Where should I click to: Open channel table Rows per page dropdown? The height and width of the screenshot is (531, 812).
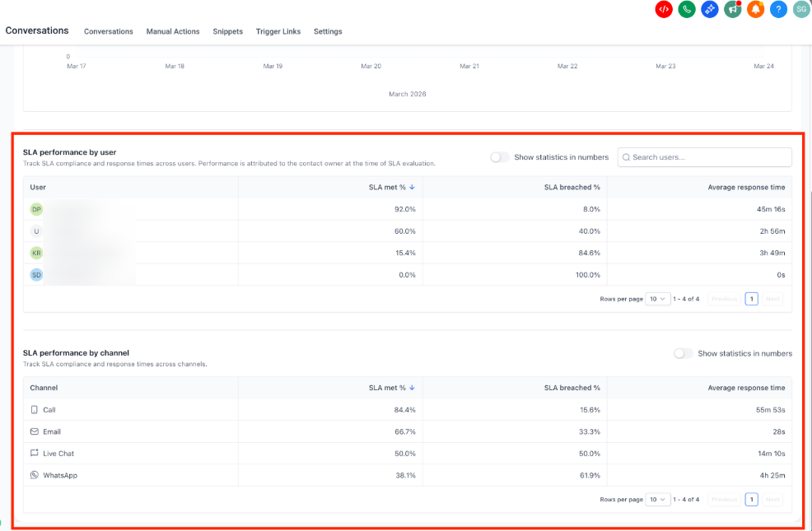(x=658, y=500)
